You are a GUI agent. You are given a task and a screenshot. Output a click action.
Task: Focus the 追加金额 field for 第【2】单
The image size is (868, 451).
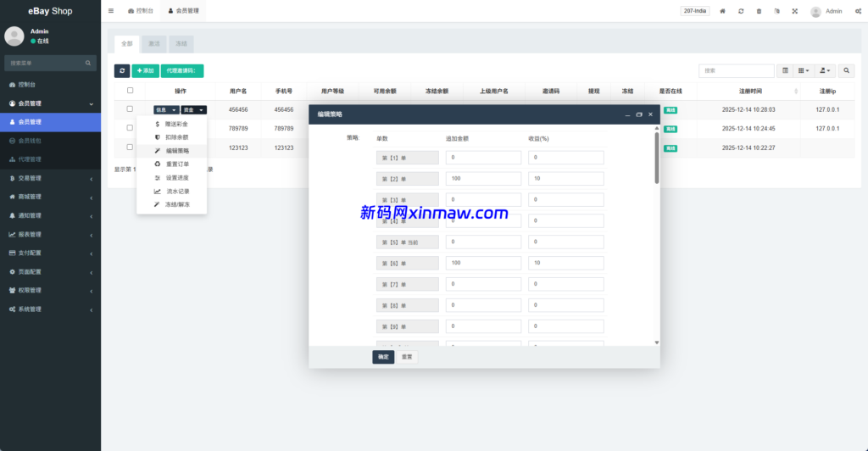tap(483, 179)
